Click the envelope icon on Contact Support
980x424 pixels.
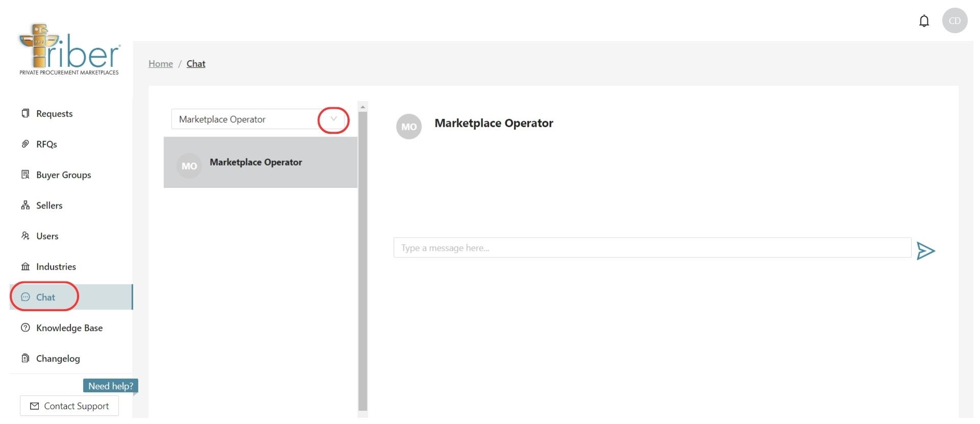35,406
